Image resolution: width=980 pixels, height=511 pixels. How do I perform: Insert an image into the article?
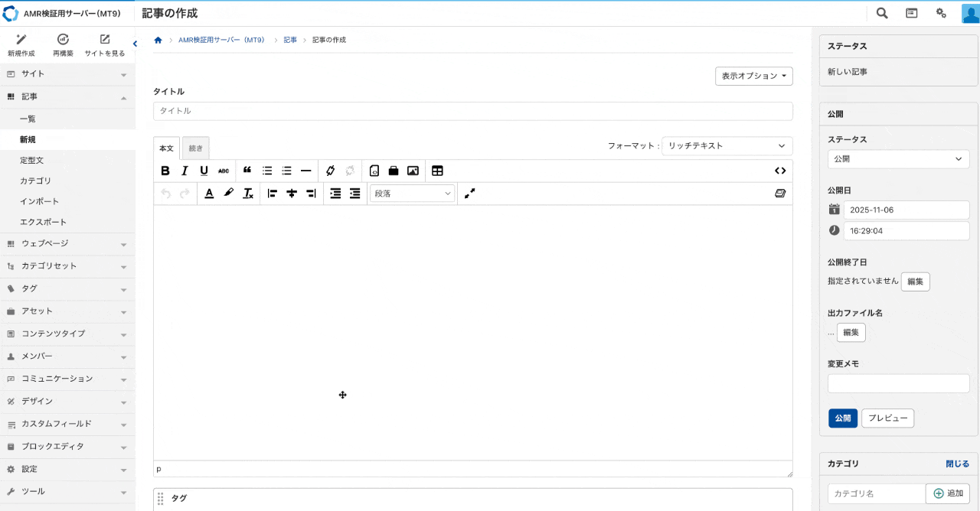pos(413,171)
